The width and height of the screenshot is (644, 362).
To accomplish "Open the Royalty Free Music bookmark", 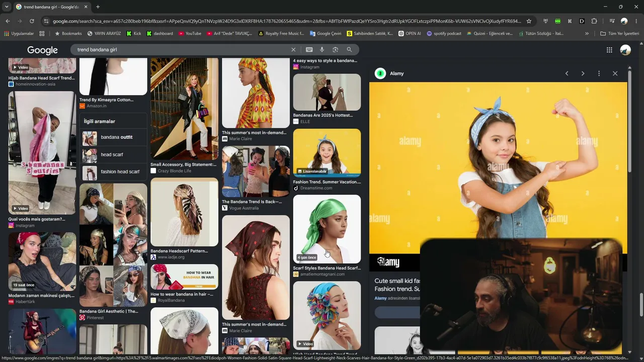I will tap(281, 34).
